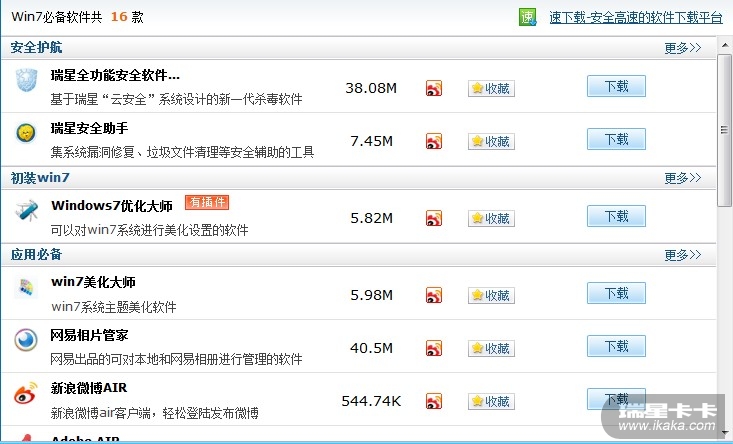Click the 5.82M file size text
This screenshot has height=444, width=733.
tap(372, 218)
